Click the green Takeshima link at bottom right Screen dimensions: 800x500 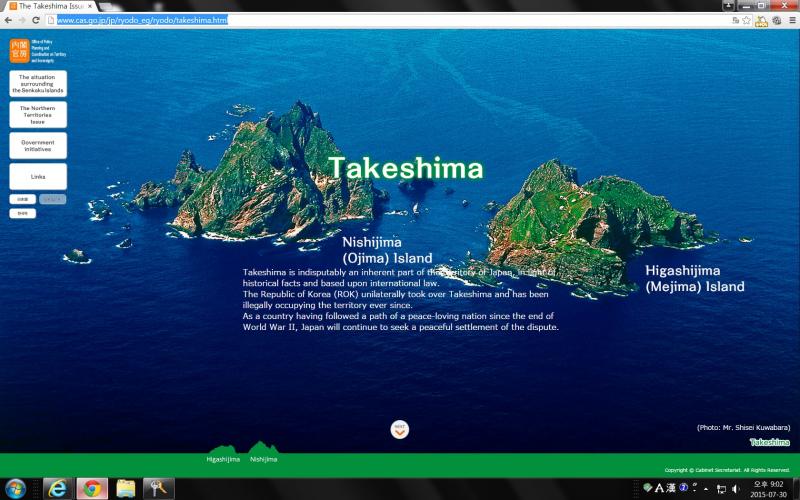coord(769,441)
